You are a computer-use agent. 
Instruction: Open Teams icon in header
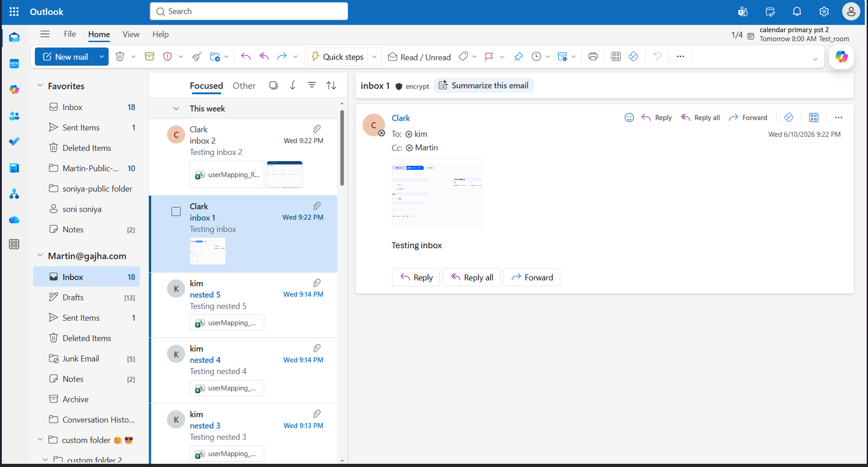pyautogui.click(x=743, y=12)
